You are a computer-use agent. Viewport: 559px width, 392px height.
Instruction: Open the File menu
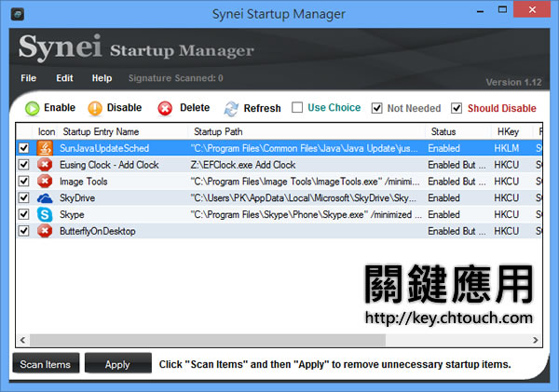28,78
